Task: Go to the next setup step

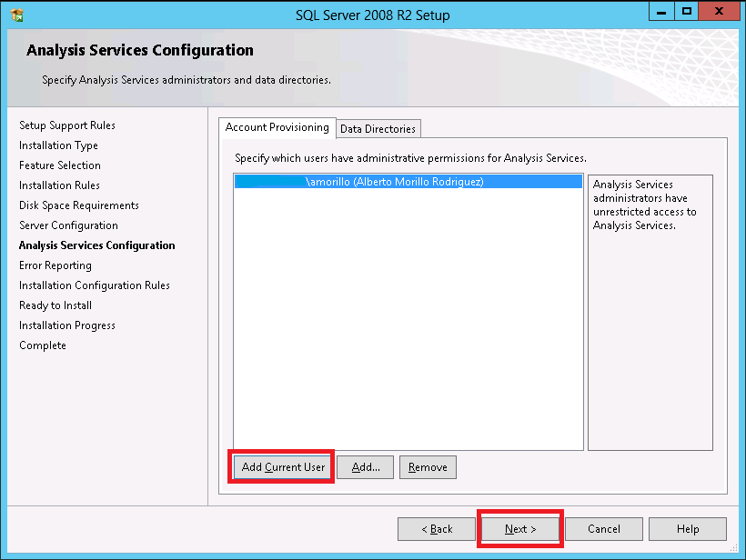Action: point(520,529)
